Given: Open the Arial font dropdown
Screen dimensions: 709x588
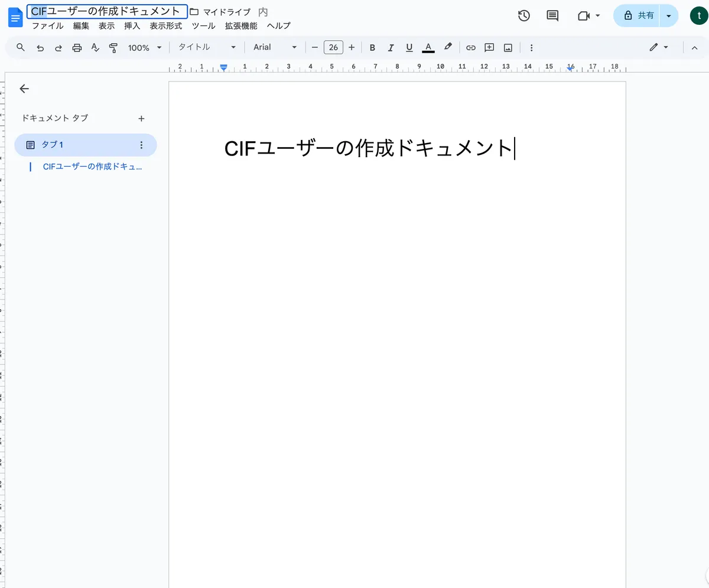Looking at the screenshot, I should 275,47.
